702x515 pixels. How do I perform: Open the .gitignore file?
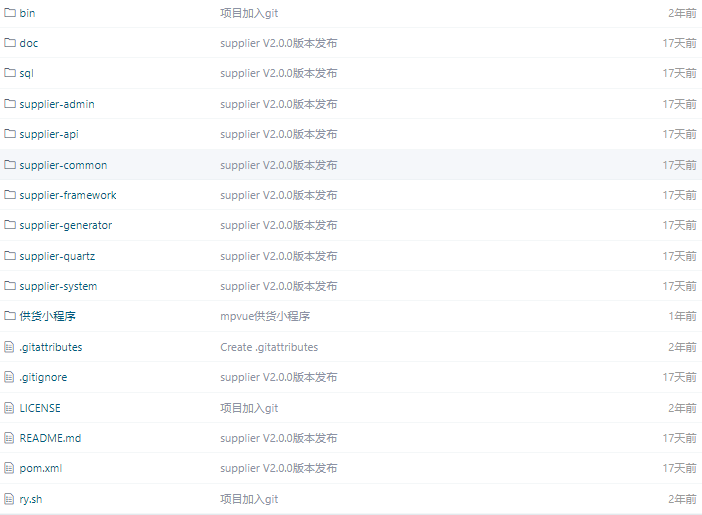(43, 377)
